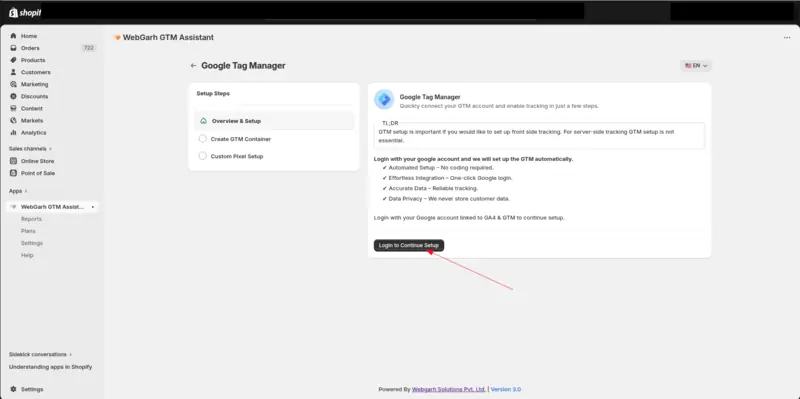
Task: Select the Create GTM Container step circle
Action: tap(203, 139)
